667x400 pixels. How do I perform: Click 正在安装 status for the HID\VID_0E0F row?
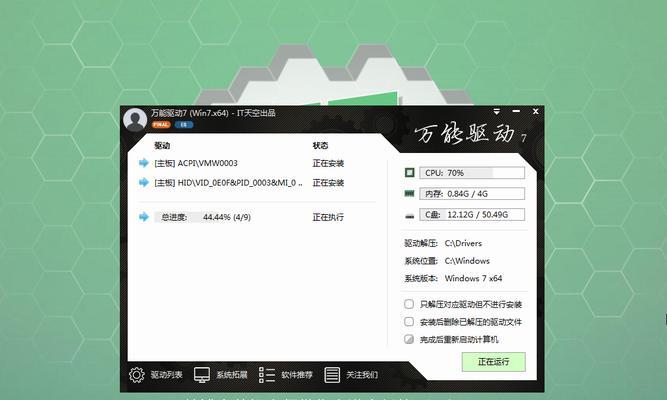[x=328, y=183]
